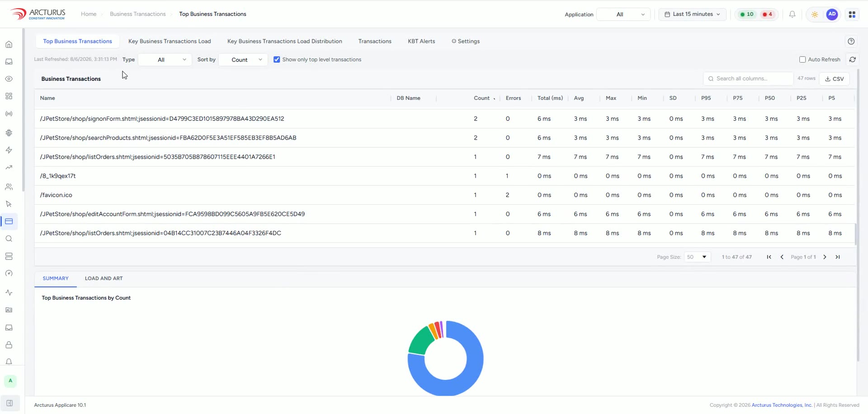
Task: Collapse the sidebar panel toggle icon
Action: tap(9, 403)
